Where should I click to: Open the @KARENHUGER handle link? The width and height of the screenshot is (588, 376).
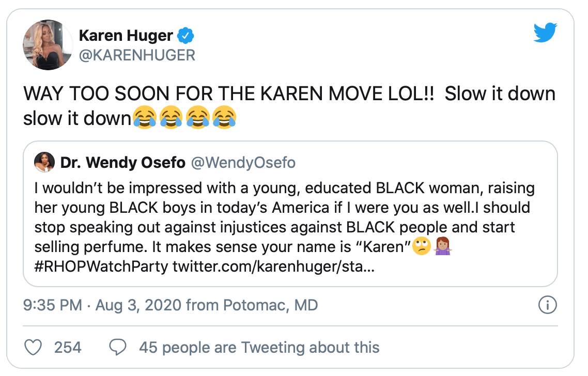tap(136, 55)
